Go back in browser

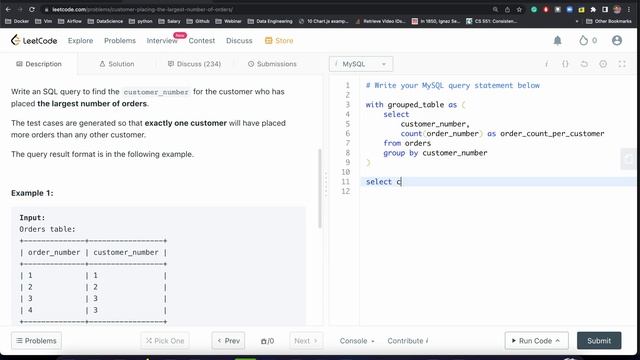[x=8, y=9]
